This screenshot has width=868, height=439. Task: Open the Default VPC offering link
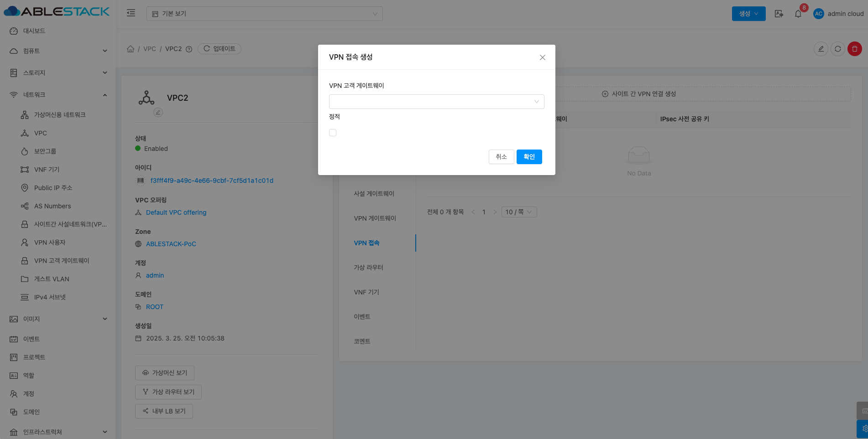(x=176, y=212)
